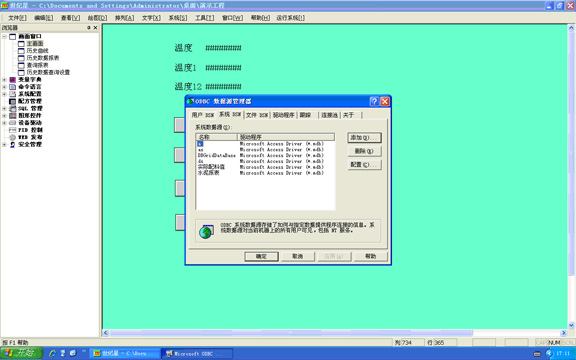Switch to the 用户 DSN tab
The width and height of the screenshot is (576, 360).
coord(202,115)
